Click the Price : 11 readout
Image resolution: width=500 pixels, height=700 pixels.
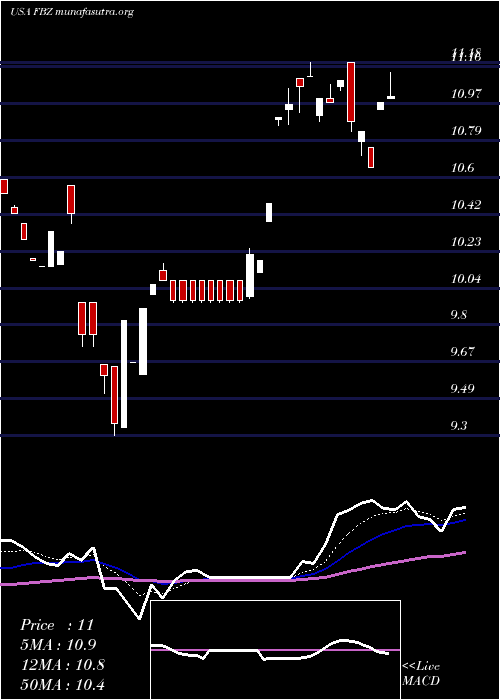57,625
